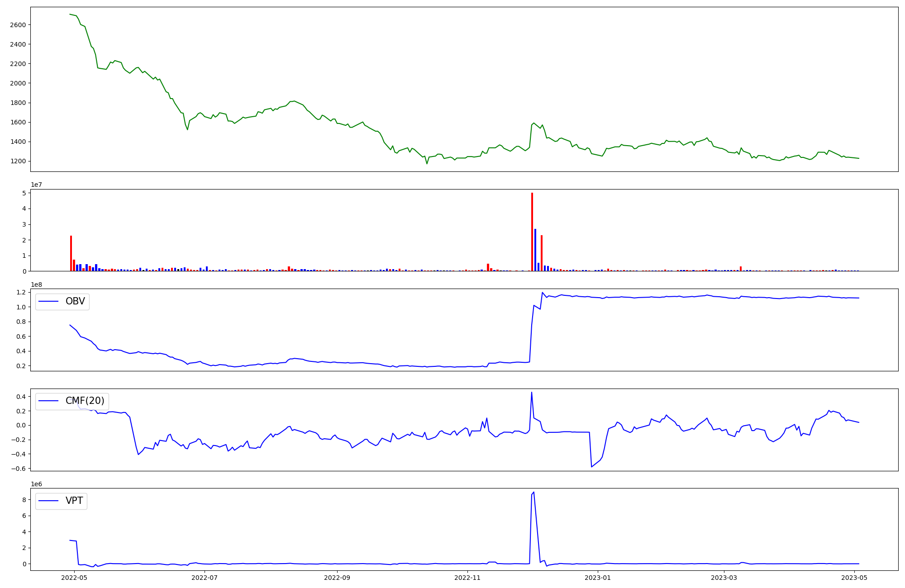Click the first red volume bar at left
Image resolution: width=905 pixels, height=588 pixels.
coord(71,253)
